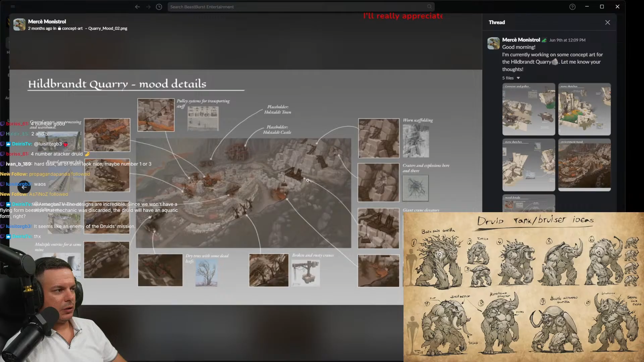The width and height of the screenshot is (644, 362).
Task: Click the back navigation arrow
Action: [x=137, y=7]
